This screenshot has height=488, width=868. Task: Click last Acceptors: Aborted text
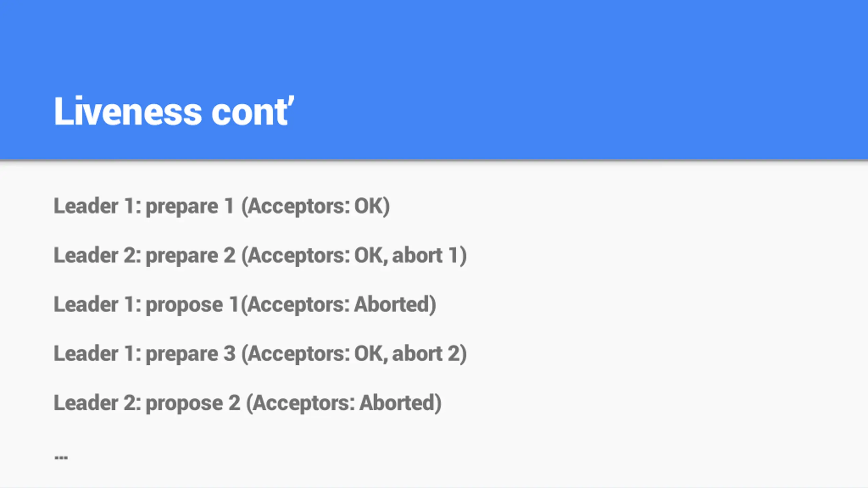(344, 403)
